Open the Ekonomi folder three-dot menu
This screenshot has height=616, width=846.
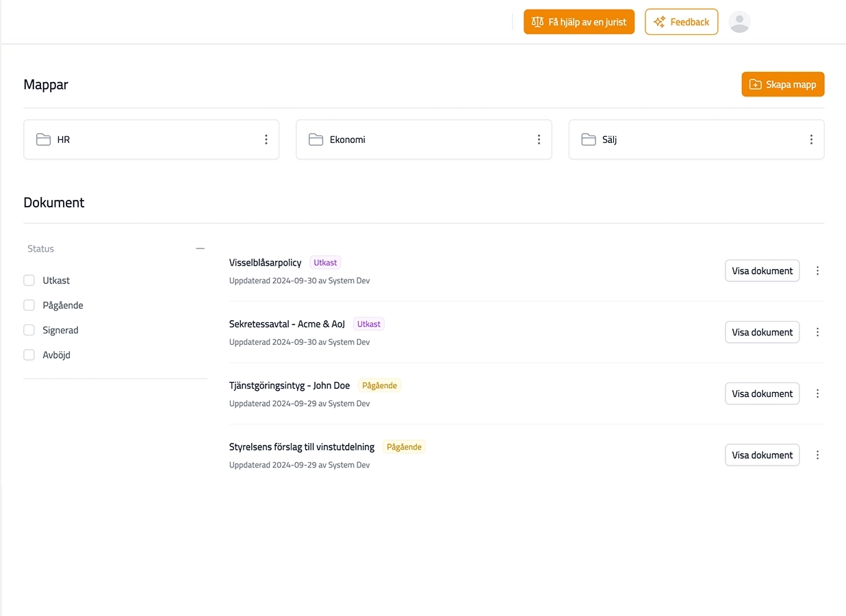click(539, 140)
